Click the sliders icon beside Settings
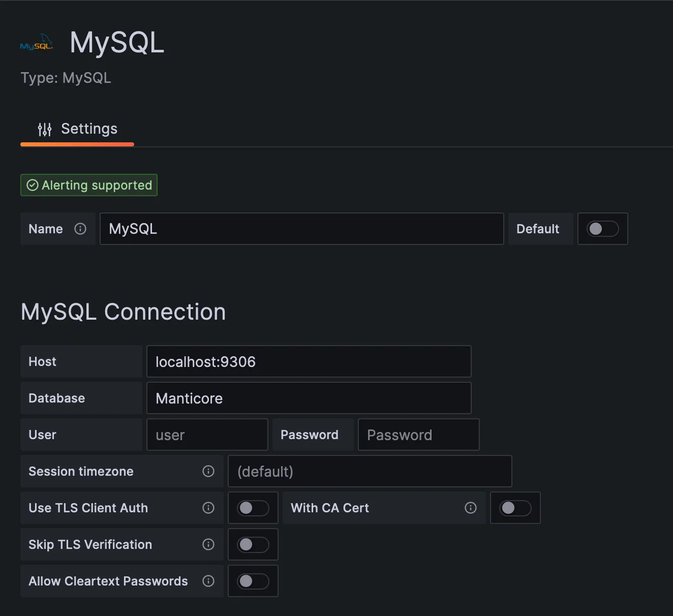 click(45, 129)
